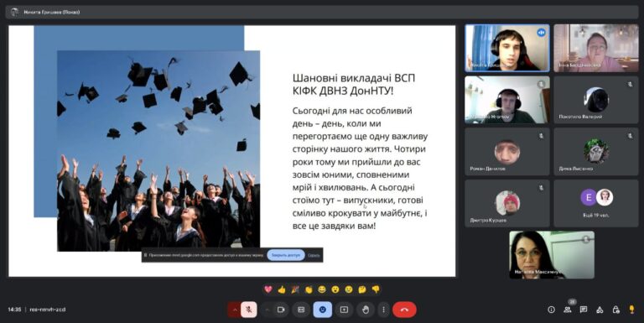
Task: Click the meeting code text at bottom left
Action: point(48,310)
